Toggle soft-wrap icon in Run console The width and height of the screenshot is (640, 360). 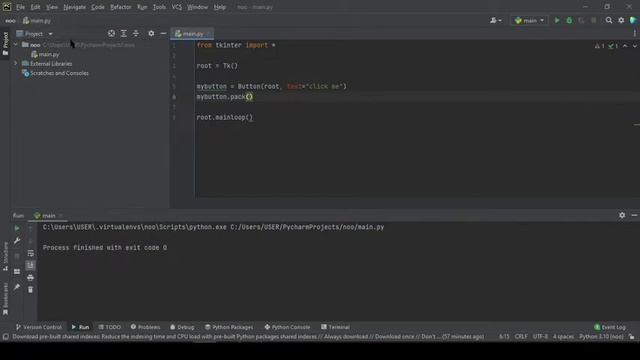pos(31,253)
